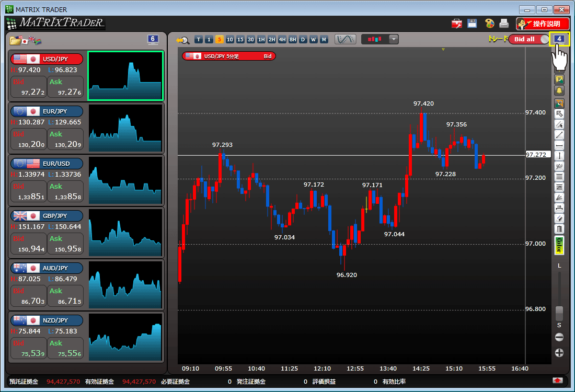Select the parallel lines retracement tool
575x392 pixels.
click(559, 177)
